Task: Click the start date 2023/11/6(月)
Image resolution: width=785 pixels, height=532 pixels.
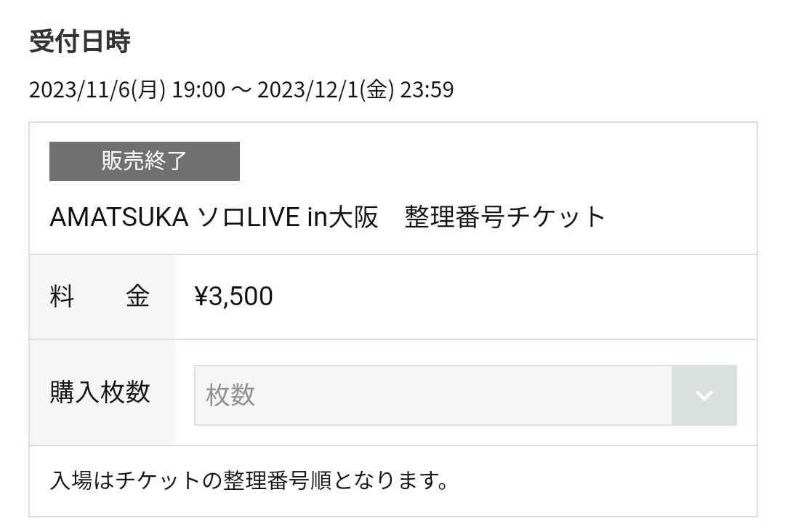Action: [97, 90]
